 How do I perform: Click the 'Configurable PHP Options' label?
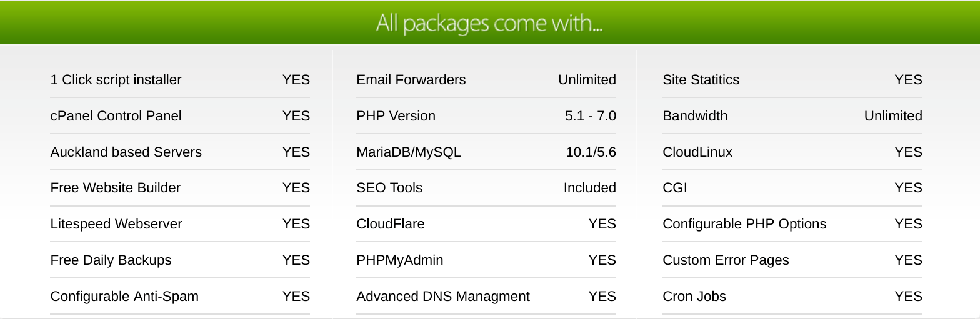tap(744, 224)
